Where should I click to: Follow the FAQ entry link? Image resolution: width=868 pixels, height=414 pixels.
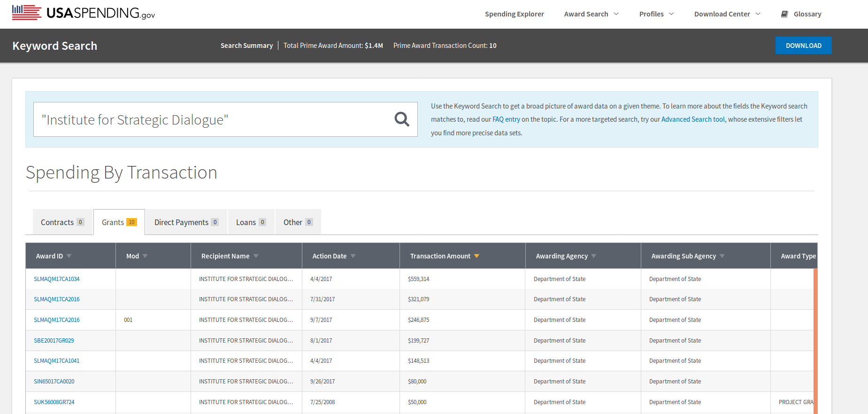(506, 119)
